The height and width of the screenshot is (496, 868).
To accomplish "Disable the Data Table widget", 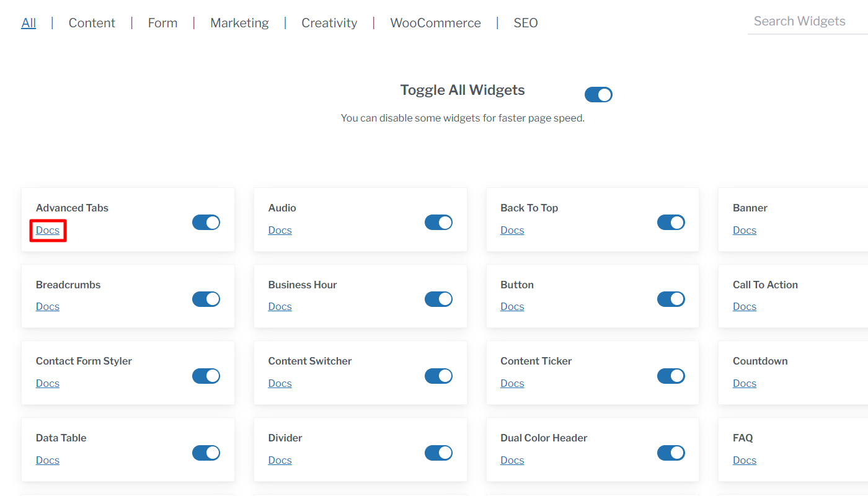I will coord(206,453).
